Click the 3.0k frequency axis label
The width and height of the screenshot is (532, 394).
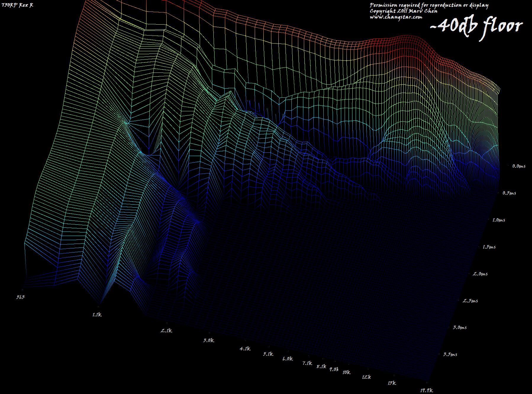tap(209, 340)
